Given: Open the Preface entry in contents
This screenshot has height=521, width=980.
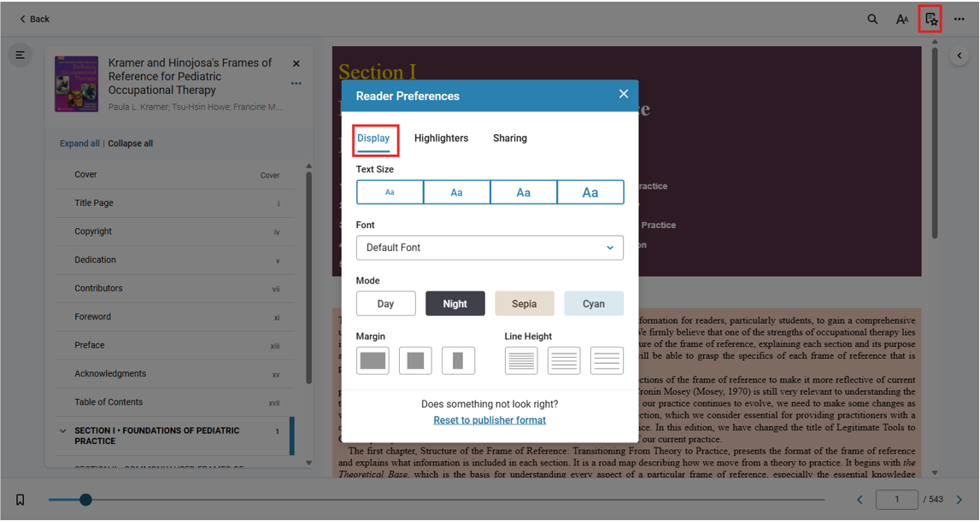Looking at the screenshot, I should click(x=173, y=346).
